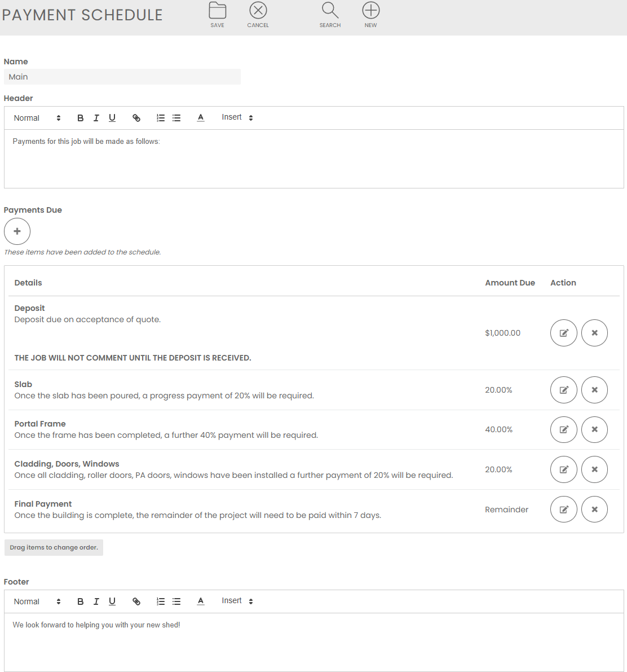Open the Footer Insert dropdown
The width and height of the screenshot is (627, 672).
pyautogui.click(x=237, y=601)
